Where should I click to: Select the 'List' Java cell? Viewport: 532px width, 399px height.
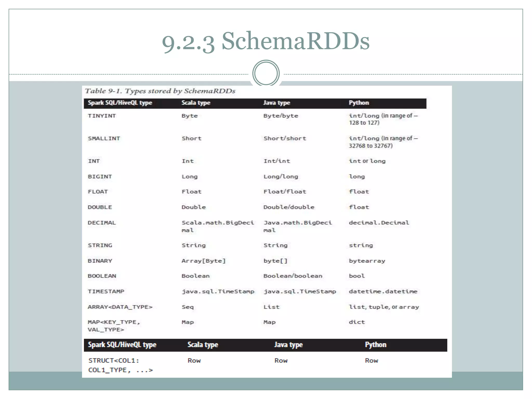(x=271, y=307)
